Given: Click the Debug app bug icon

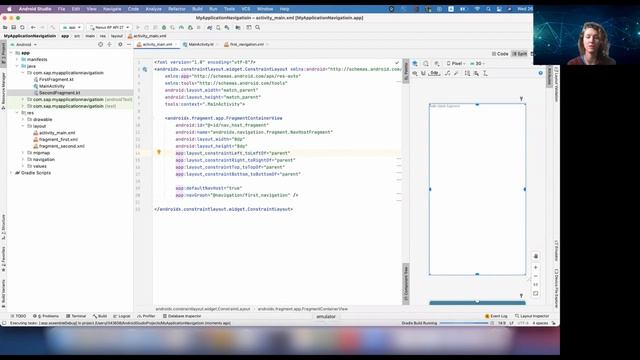Looking at the screenshot, I should point(164,27).
